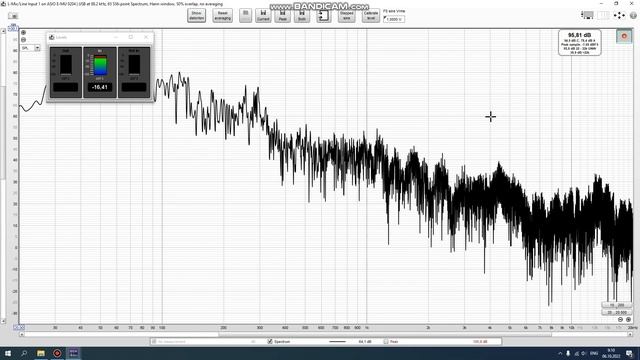
Task: Click the input level meter in Levels window
Action: (100, 65)
